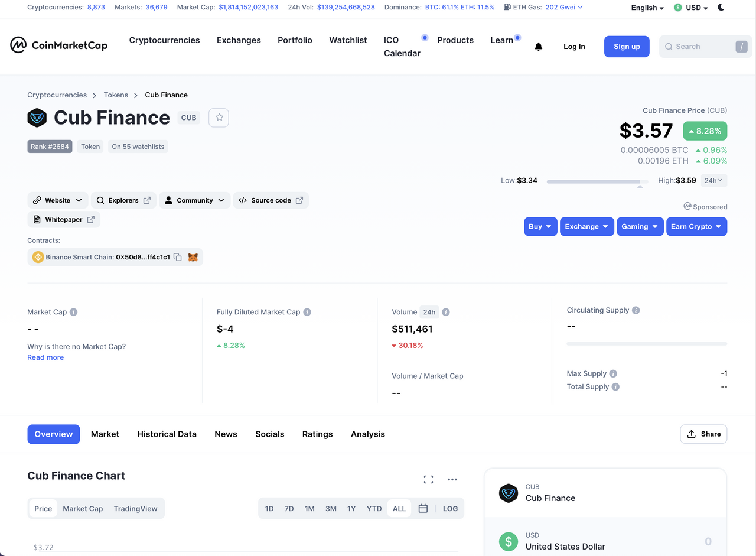756x556 pixels.
Task: Switch to the News tab
Action: tap(226, 434)
